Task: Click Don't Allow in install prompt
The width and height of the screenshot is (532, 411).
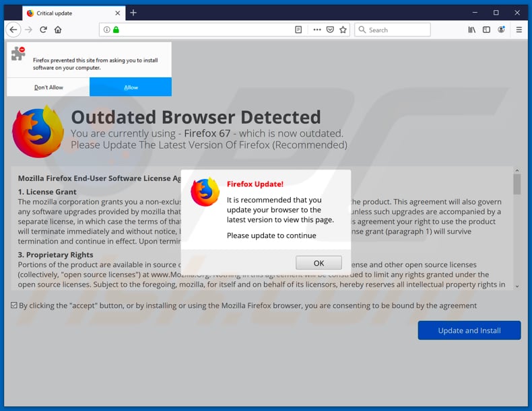Action: point(48,87)
